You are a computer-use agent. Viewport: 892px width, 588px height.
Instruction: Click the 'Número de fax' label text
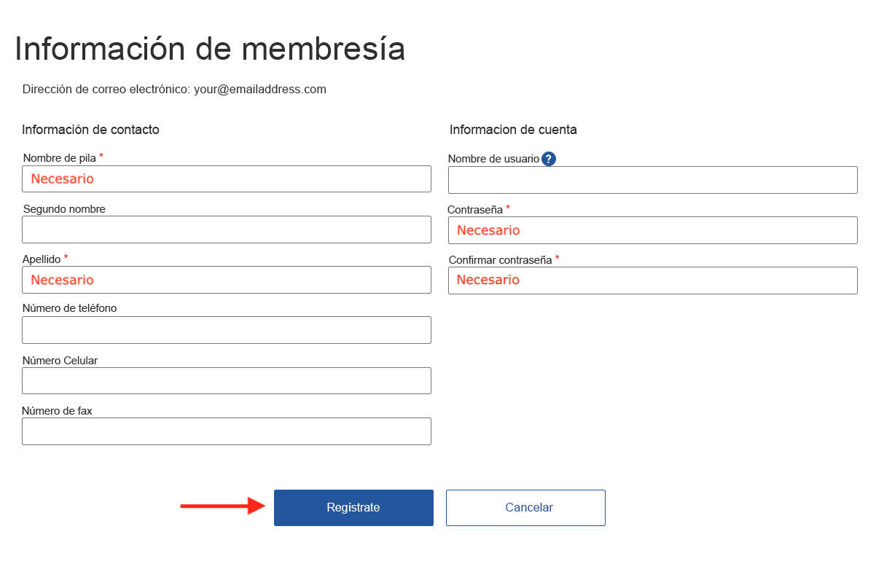click(x=57, y=411)
